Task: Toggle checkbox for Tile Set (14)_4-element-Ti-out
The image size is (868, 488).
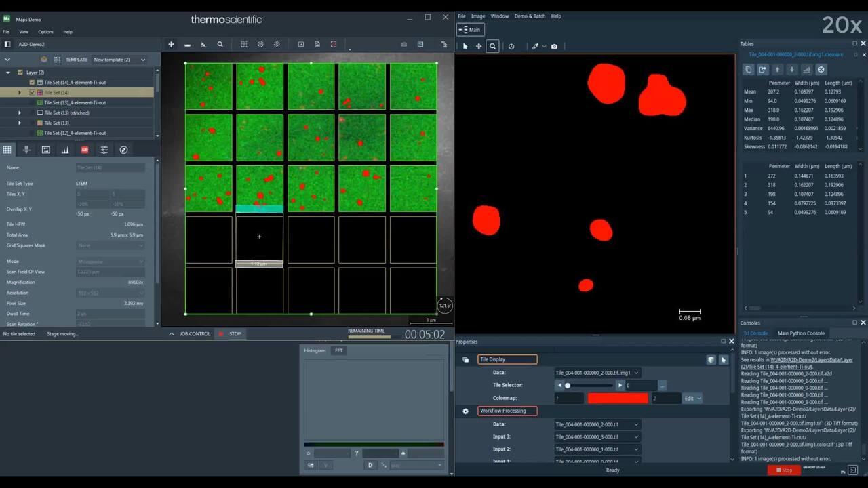Action: (x=31, y=83)
